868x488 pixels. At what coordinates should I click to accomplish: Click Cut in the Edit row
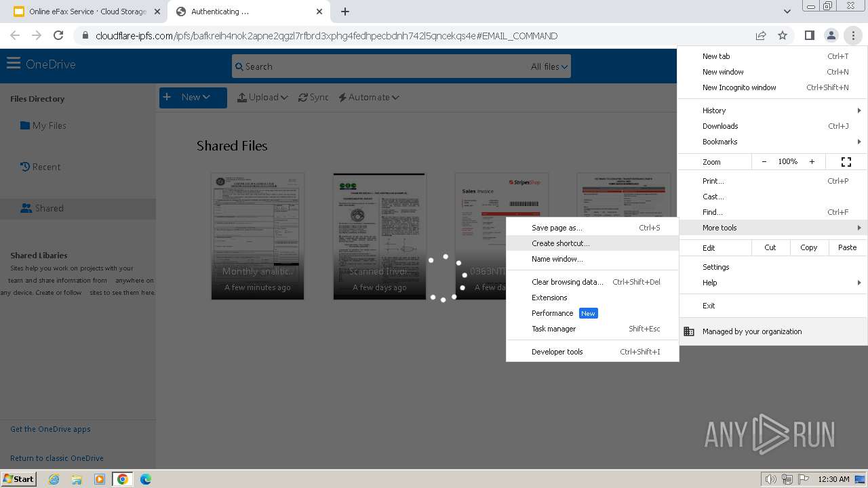coord(770,247)
